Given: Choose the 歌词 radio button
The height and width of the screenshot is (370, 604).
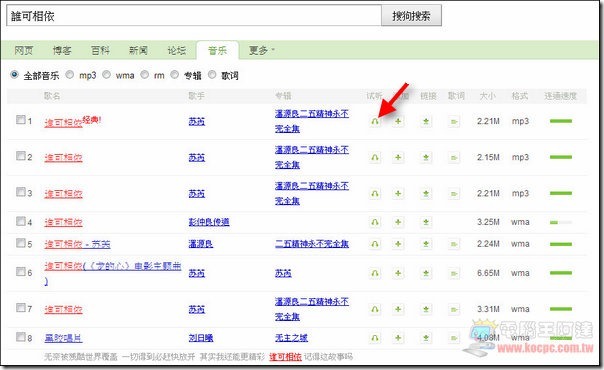Looking at the screenshot, I should click(x=212, y=74).
